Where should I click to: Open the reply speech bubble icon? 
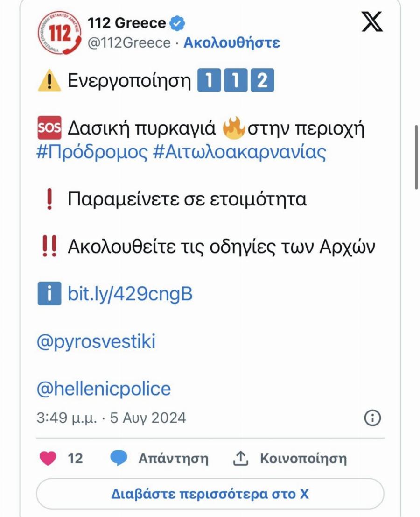(119, 458)
